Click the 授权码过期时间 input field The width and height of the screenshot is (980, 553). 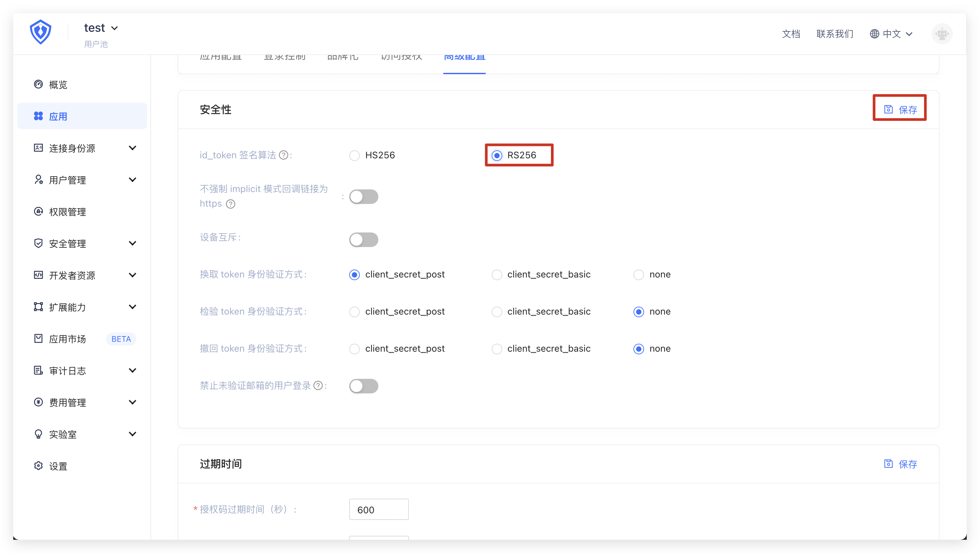379,509
